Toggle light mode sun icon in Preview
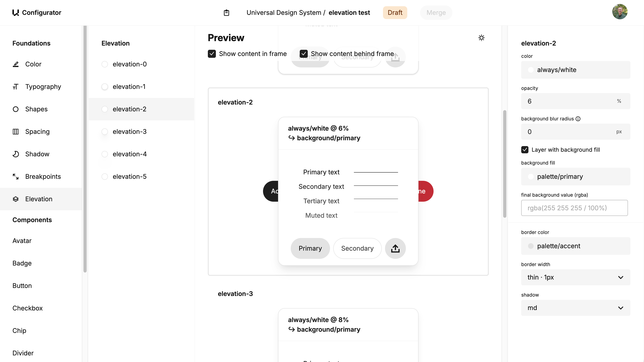The image size is (644, 362). coord(481,38)
